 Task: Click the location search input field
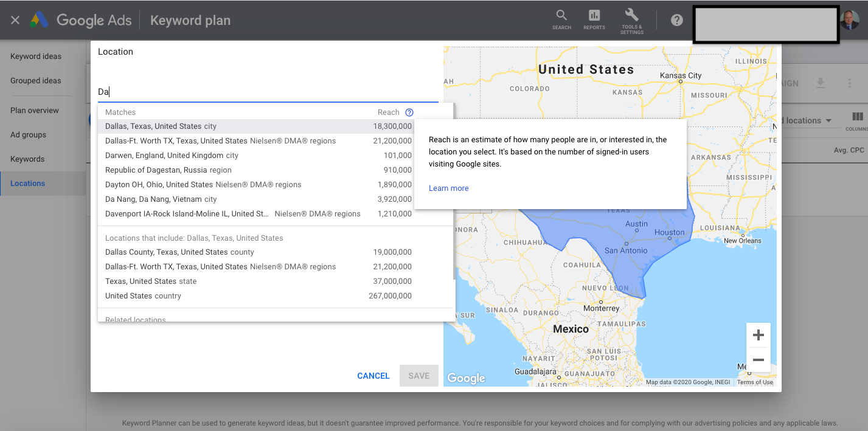pos(268,92)
